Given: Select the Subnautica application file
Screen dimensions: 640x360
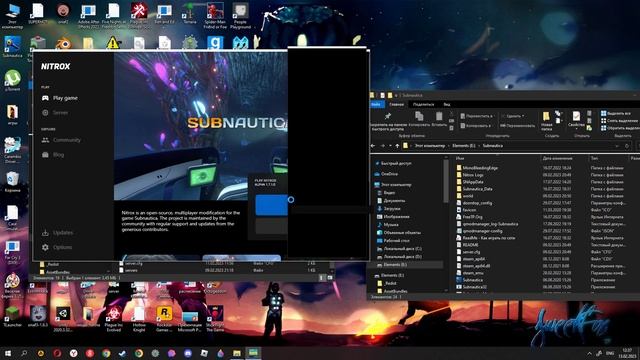Looking at the screenshot, I should [x=472, y=280].
